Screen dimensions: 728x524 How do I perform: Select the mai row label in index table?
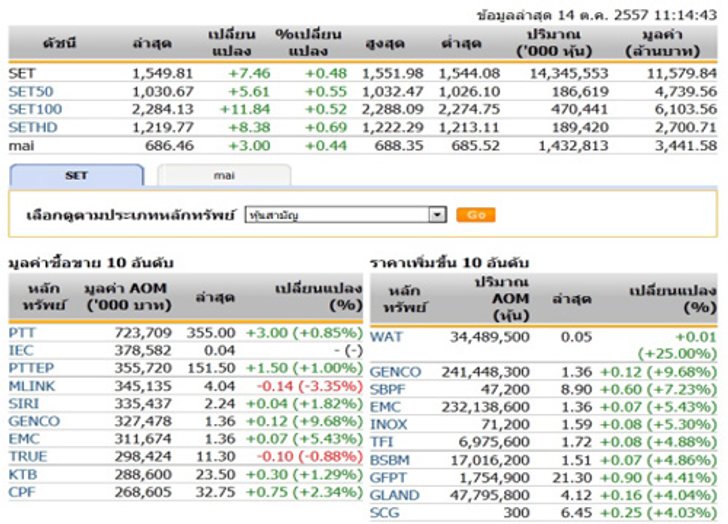tap(21, 146)
